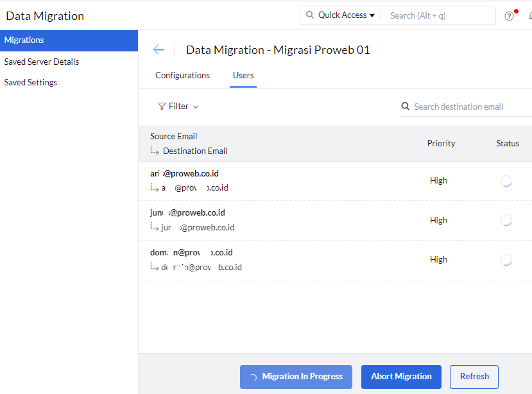Select Migrations in the sidebar
Screen dimensions: 532x394
tap(69, 40)
